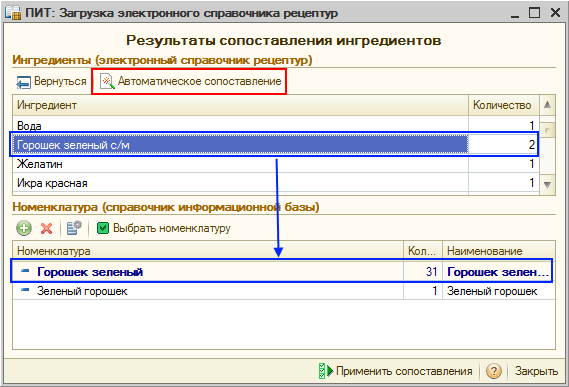Click the Закрыть button
The height and width of the screenshot is (387, 569).
point(536,371)
